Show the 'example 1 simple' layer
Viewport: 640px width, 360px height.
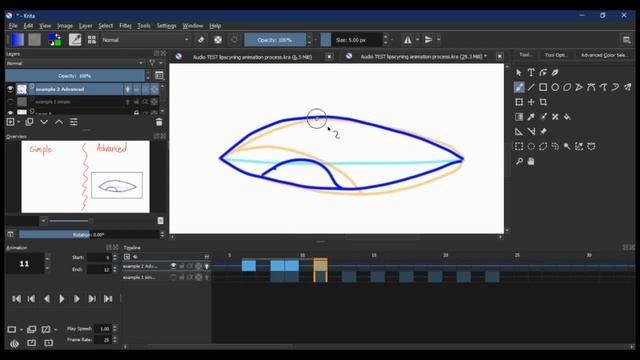click(x=10, y=102)
